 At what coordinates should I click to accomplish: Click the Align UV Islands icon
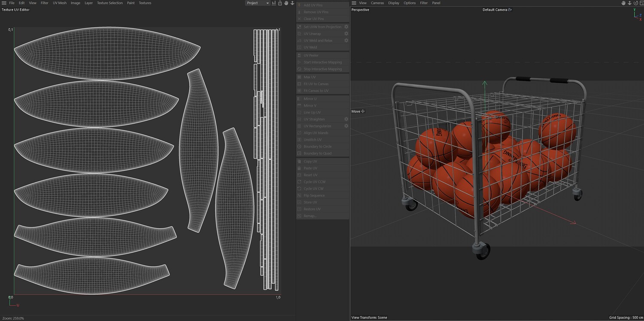tap(299, 133)
